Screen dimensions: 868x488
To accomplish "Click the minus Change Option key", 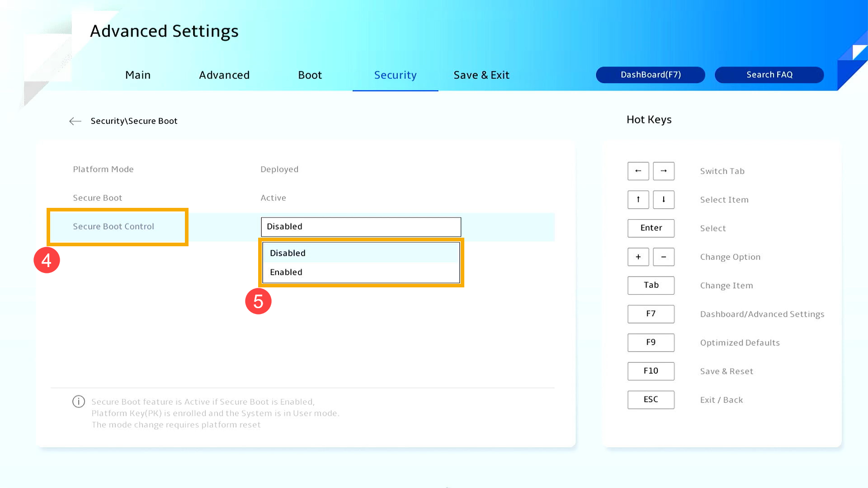I will click(663, 257).
